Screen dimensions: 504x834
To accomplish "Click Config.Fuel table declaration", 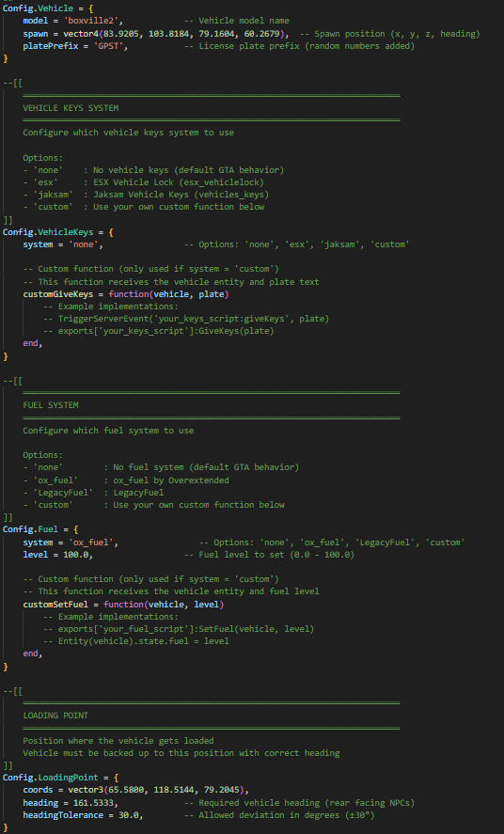I will (x=40, y=529).
